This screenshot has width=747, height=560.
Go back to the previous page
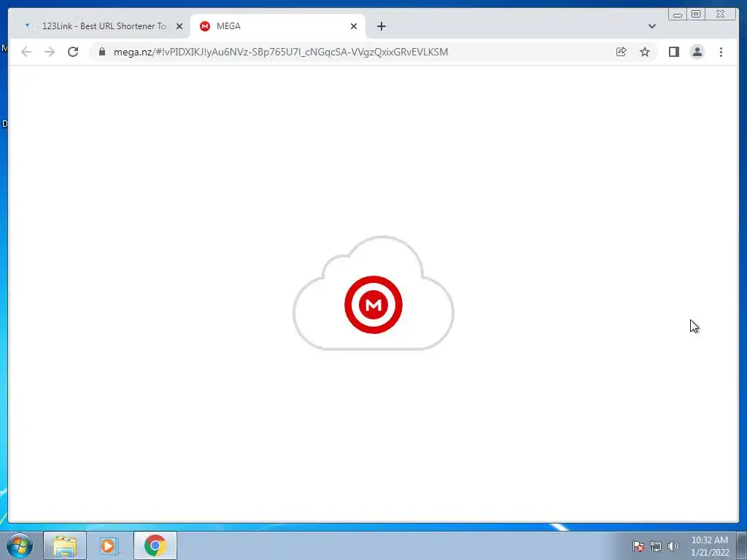click(26, 52)
